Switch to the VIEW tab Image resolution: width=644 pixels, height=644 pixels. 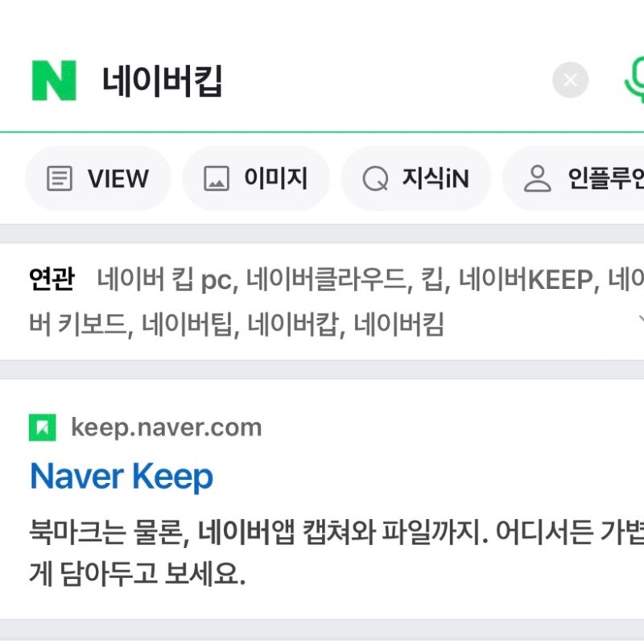(x=97, y=178)
